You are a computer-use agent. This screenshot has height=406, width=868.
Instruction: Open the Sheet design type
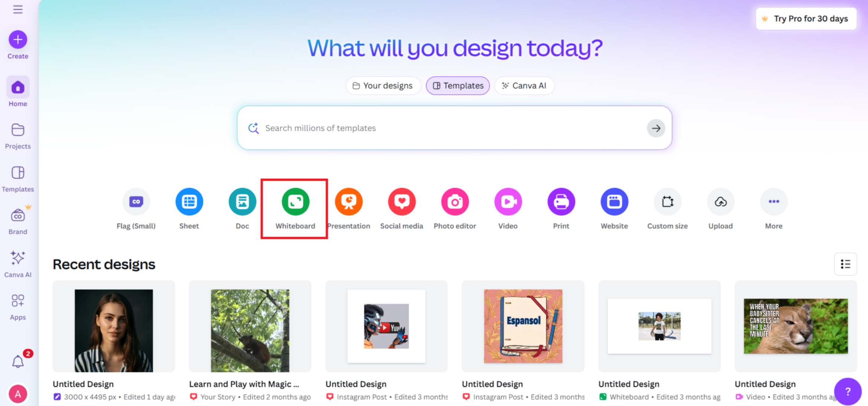click(x=189, y=202)
